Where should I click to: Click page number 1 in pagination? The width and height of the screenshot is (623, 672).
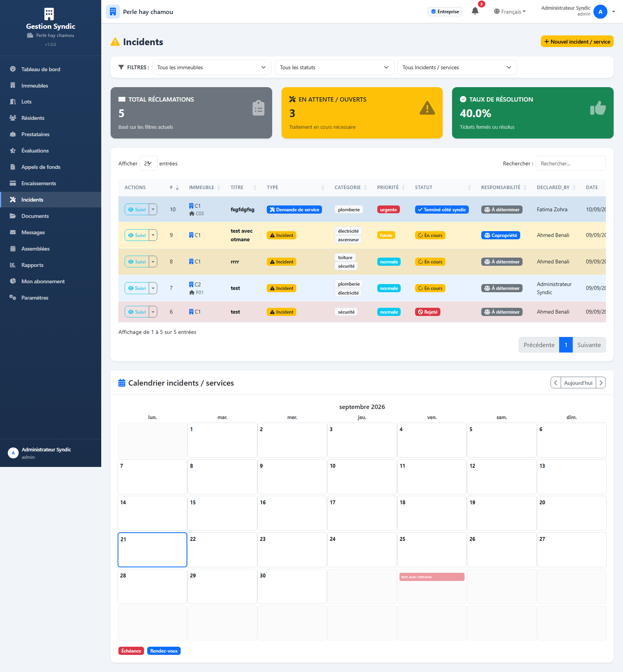[566, 345]
